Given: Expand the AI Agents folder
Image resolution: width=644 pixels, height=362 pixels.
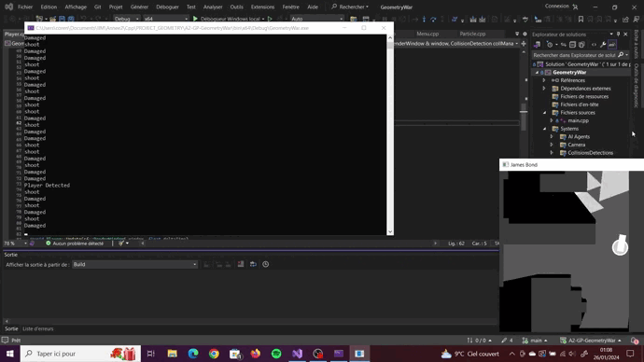Looking at the screenshot, I should click(x=552, y=136).
